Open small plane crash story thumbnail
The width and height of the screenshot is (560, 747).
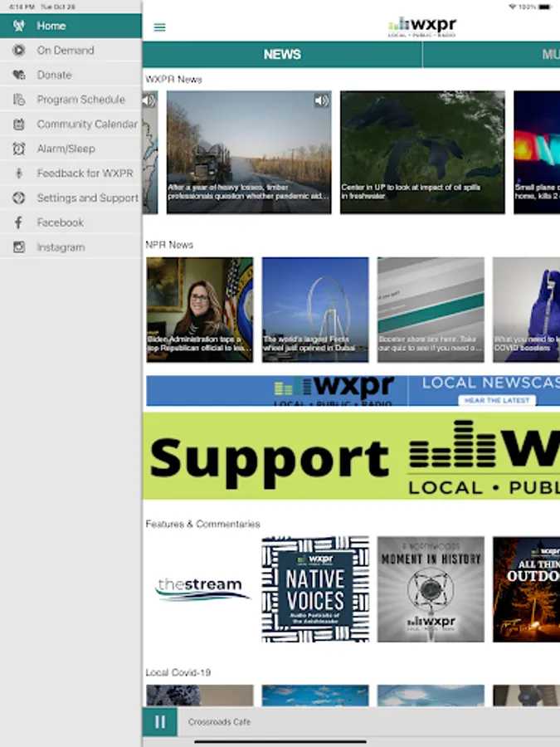pyautogui.click(x=537, y=152)
